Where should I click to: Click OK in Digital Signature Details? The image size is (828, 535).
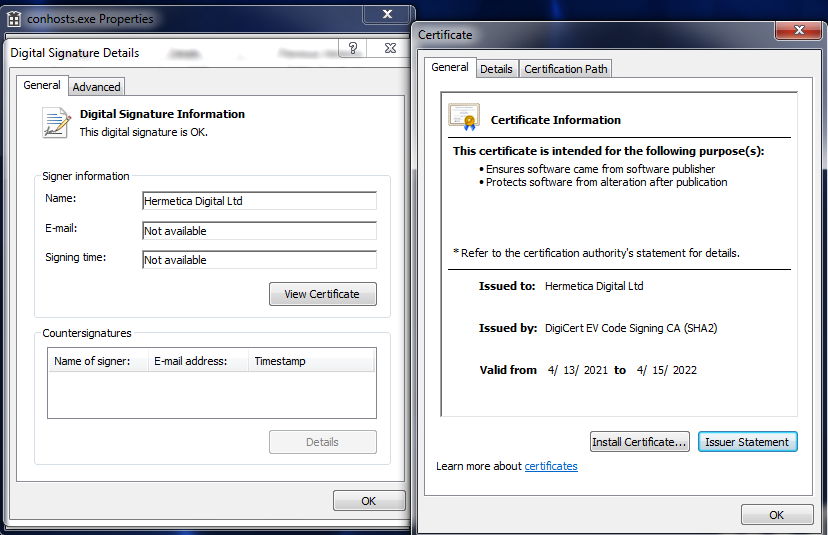tap(369, 501)
